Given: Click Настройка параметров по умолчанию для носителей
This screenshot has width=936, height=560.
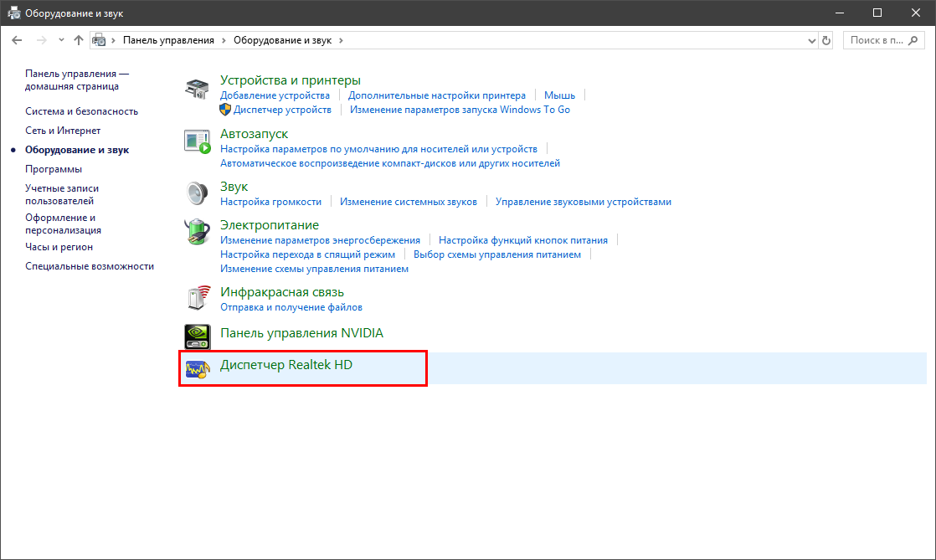Looking at the screenshot, I should point(378,149).
